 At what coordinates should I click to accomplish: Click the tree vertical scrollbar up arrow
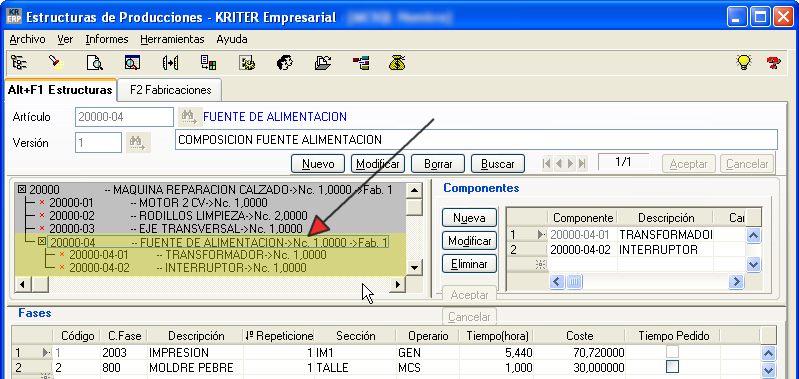[x=415, y=191]
